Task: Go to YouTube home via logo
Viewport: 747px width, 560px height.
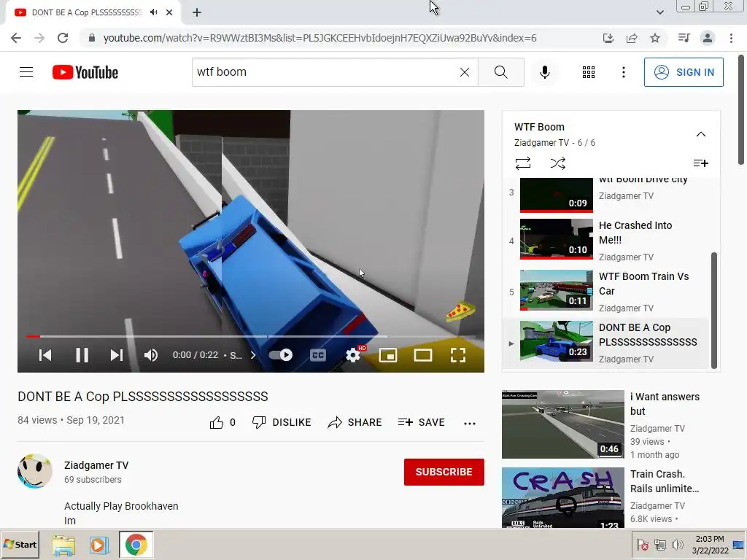Action: click(85, 72)
